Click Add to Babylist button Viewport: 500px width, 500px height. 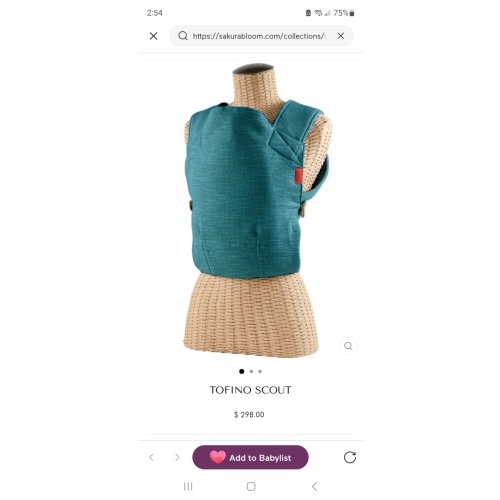coord(250,457)
